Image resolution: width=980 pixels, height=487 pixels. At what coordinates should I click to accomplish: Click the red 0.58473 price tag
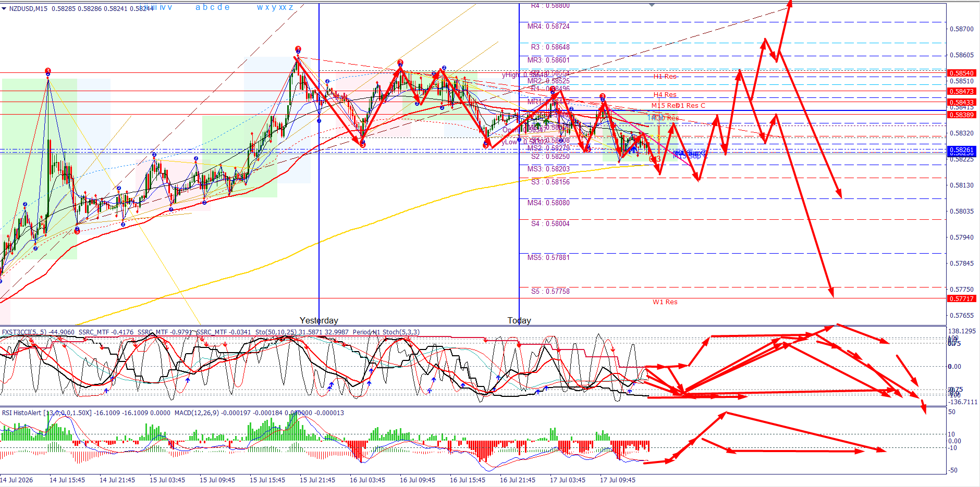pos(961,92)
